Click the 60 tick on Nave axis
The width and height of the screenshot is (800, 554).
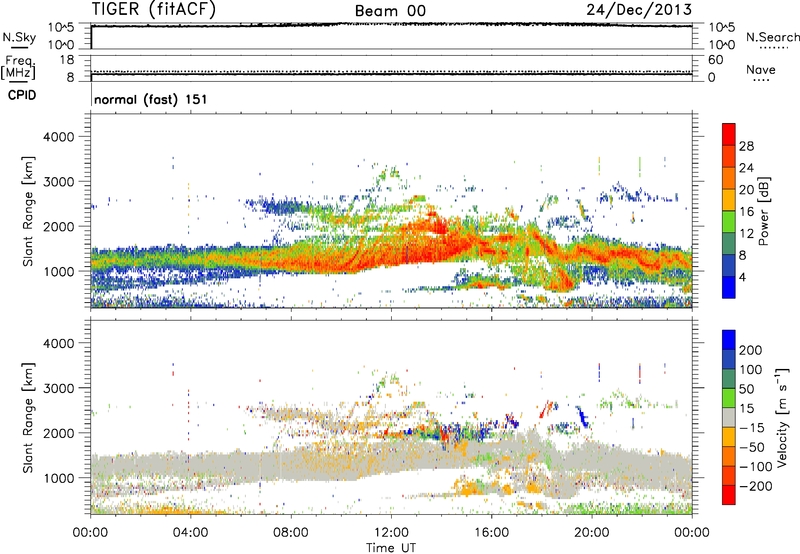(x=715, y=60)
